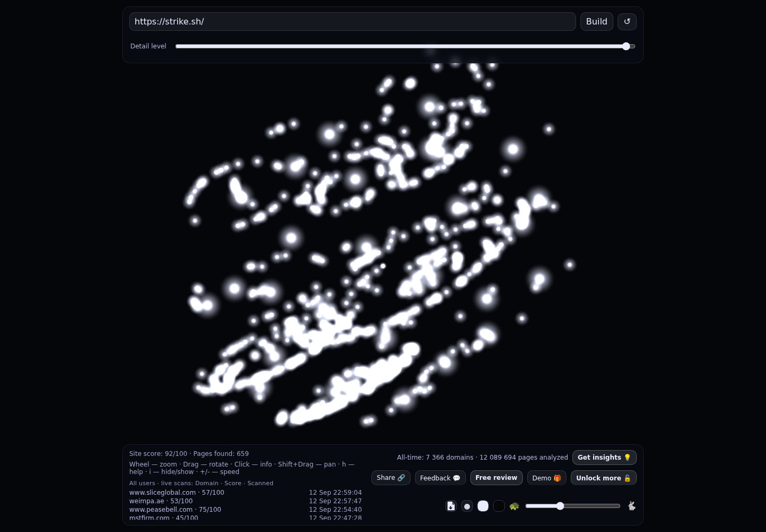
Task: Click the 12 Sep 22:59:04 timestamp
Action: click(x=335, y=493)
